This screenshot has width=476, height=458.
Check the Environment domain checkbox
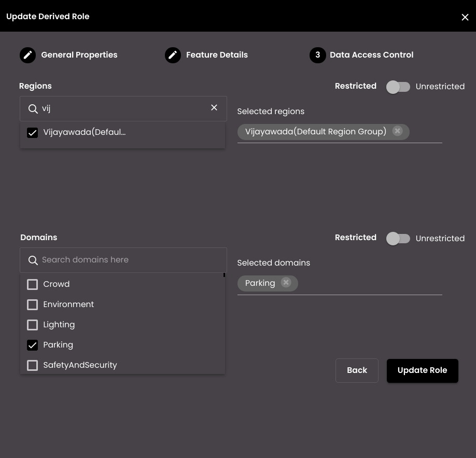33,304
